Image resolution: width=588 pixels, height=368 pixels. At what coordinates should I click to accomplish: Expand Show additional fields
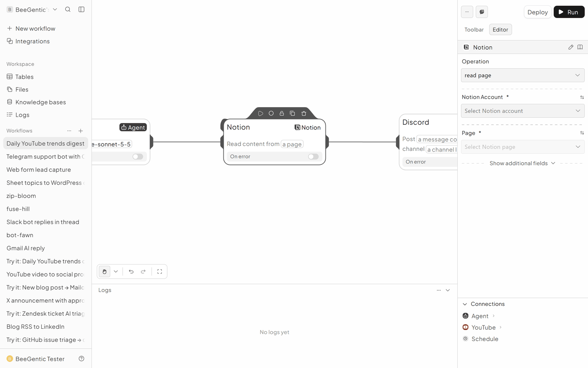522,163
